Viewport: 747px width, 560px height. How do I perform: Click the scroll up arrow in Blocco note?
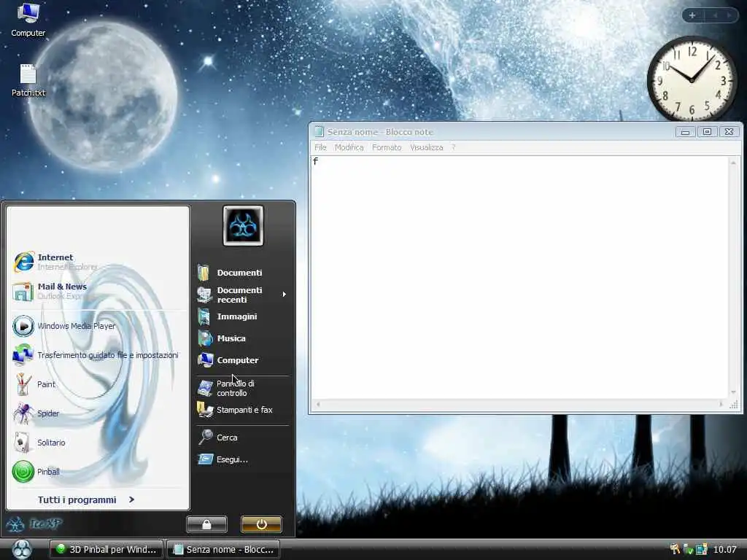(733, 163)
